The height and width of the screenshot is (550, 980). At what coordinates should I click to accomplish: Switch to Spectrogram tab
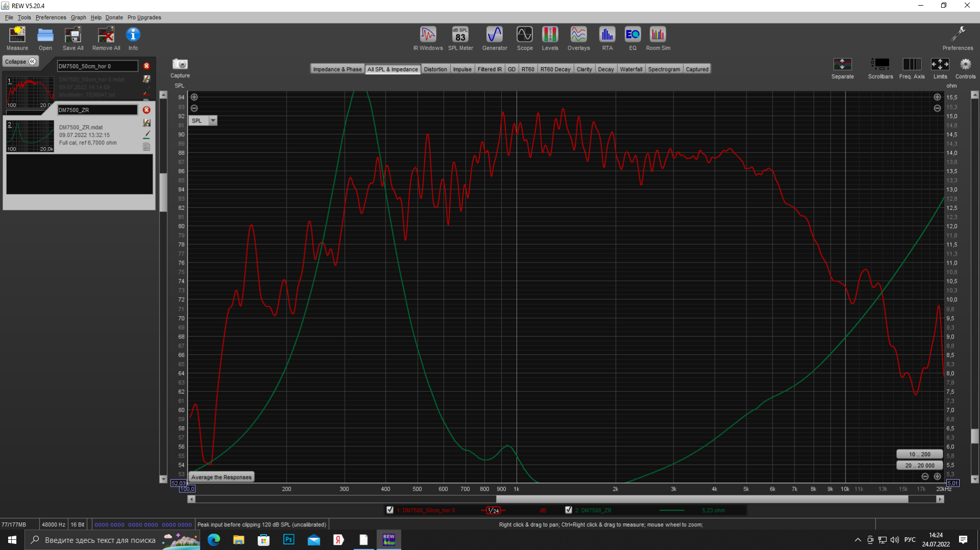(x=664, y=69)
